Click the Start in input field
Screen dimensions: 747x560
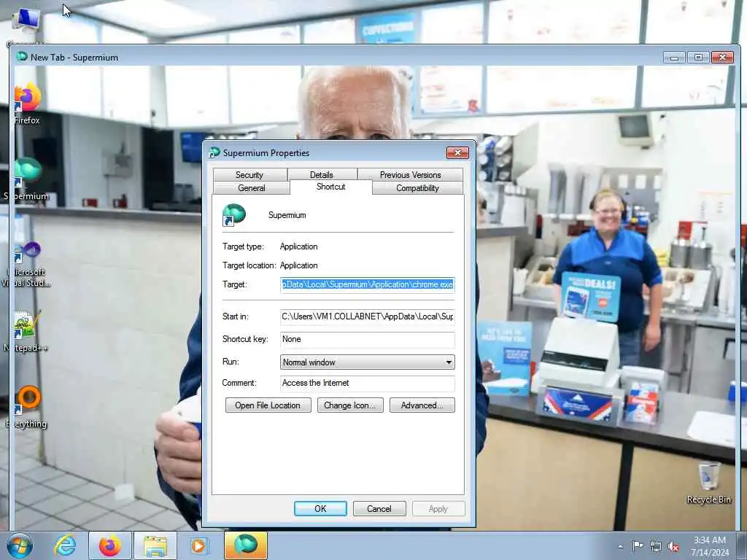pyautogui.click(x=368, y=316)
